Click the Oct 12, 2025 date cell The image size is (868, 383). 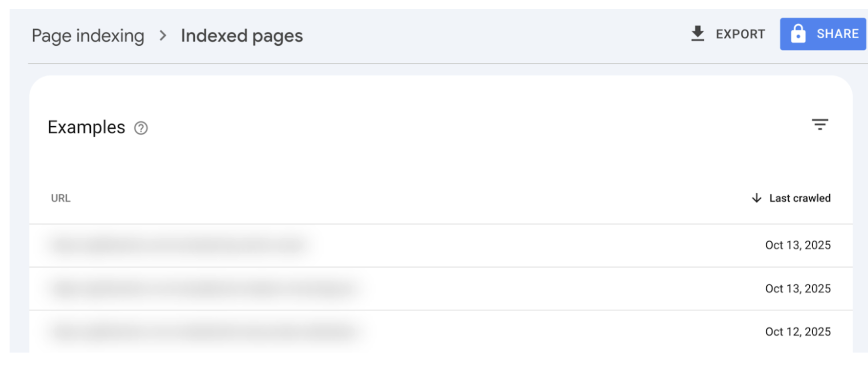(798, 332)
